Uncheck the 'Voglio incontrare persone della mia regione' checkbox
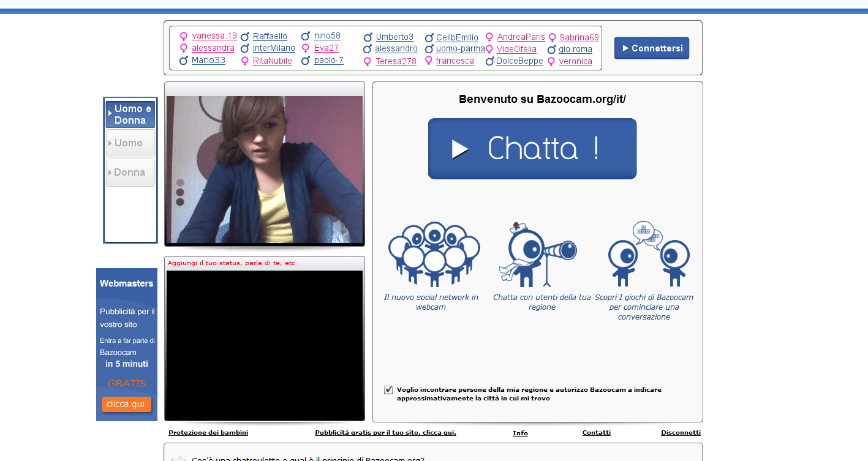 (x=388, y=390)
